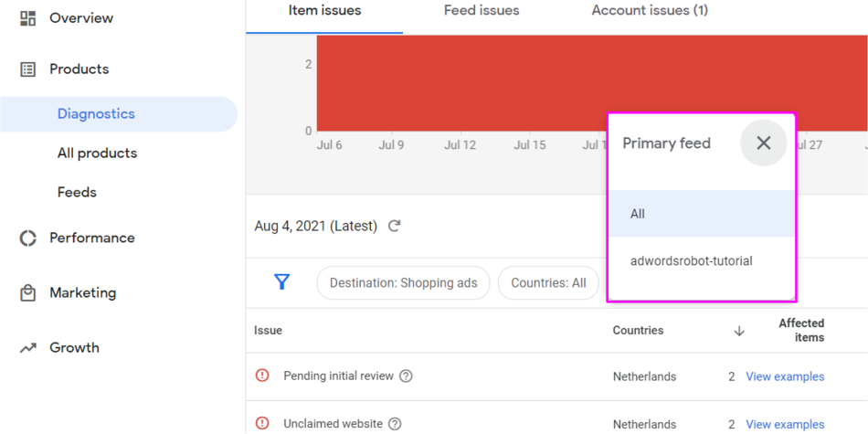
Task: View examples for Unclaimed website
Action: click(x=785, y=424)
